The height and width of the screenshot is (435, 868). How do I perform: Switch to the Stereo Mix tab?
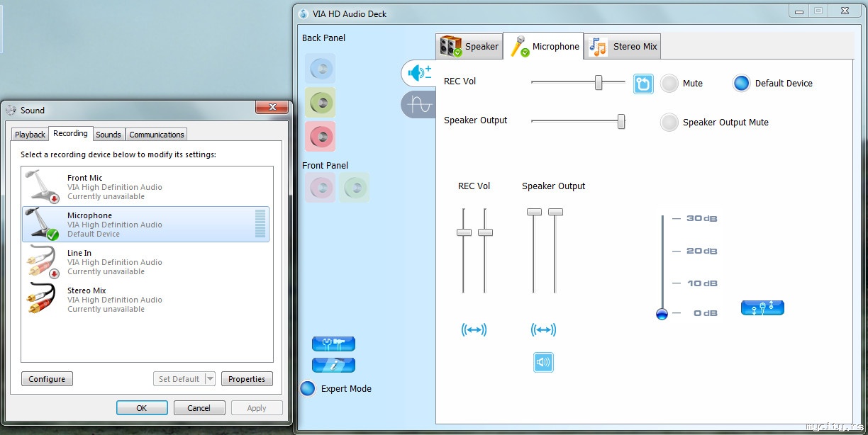click(x=623, y=47)
